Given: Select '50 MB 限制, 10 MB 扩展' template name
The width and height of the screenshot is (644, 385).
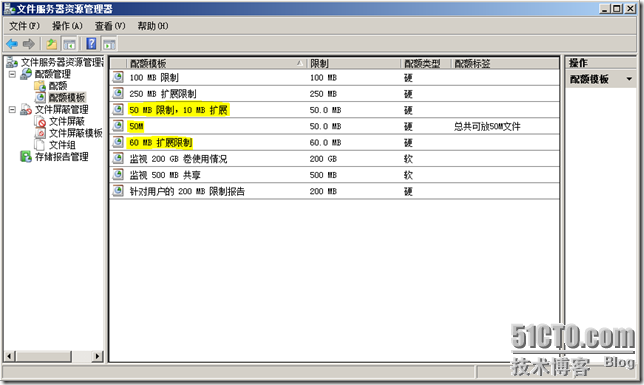Looking at the screenshot, I should [178, 110].
